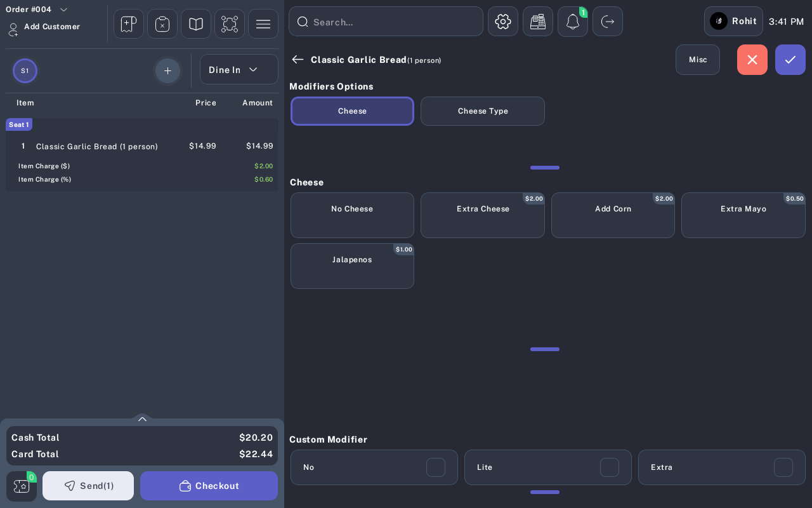Open the cash register icon
Image resolution: width=812 pixels, height=508 pixels.
pos(538,22)
